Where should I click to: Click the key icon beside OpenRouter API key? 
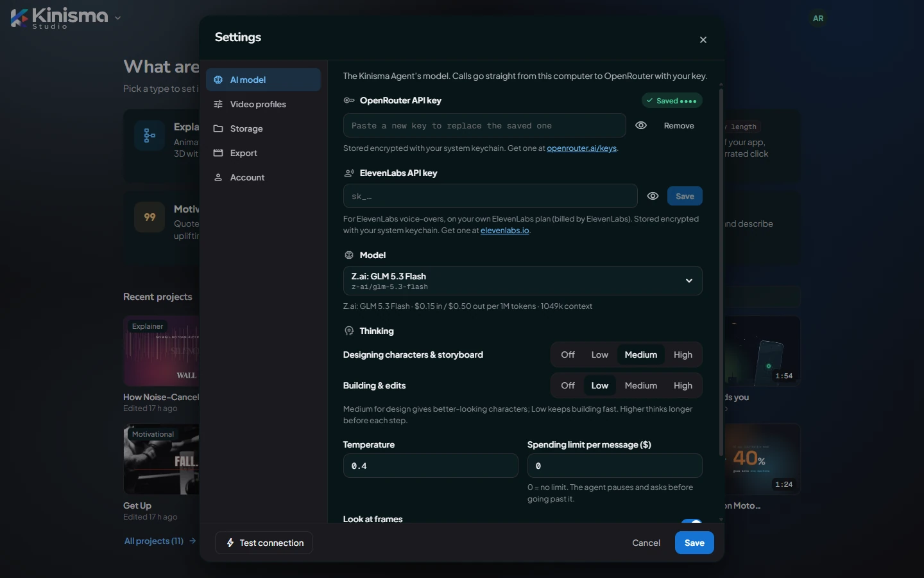click(x=349, y=100)
